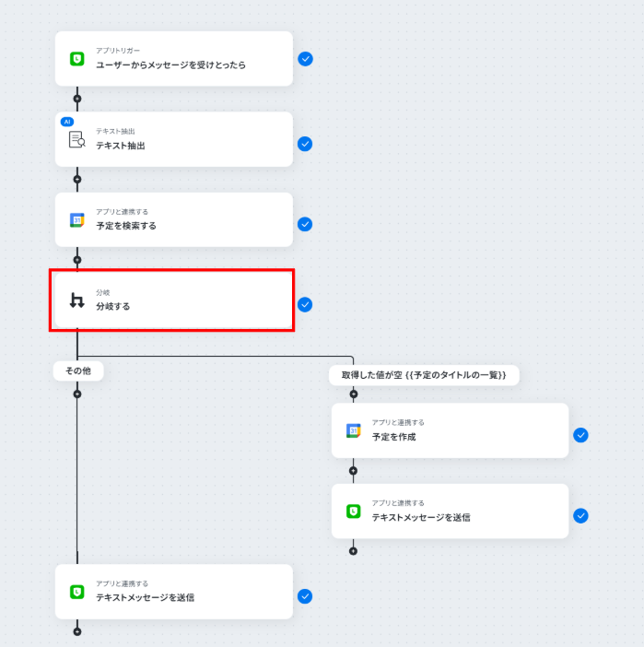Viewport: 644px width, 647px height.
Task: Click the AI text extraction document icon
Action: point(76,139)
